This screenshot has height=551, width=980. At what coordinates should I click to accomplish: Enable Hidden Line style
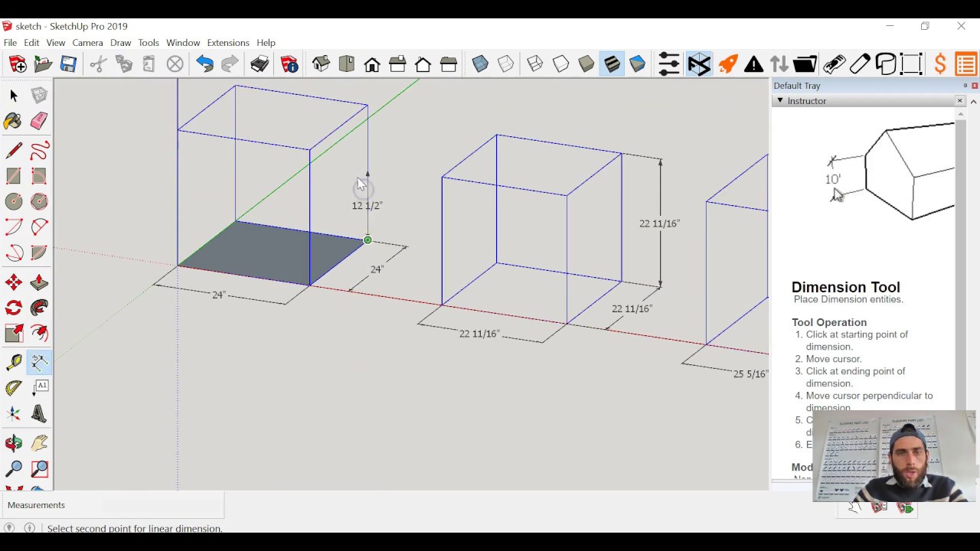pyautogui.click(x=560, y=64)
